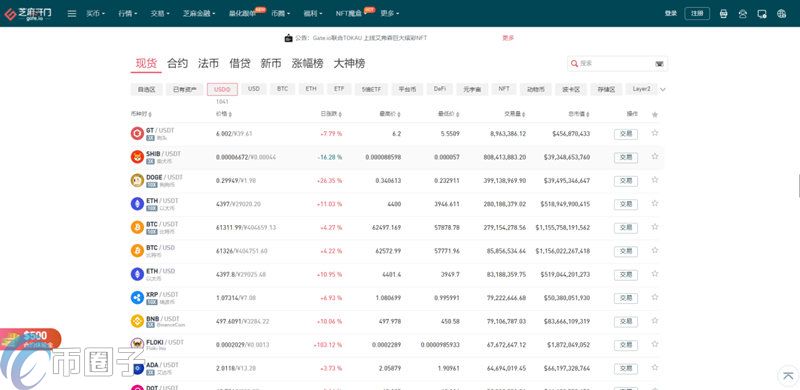Open the message notifications icon
800x390 pixels.
(762, 14)
